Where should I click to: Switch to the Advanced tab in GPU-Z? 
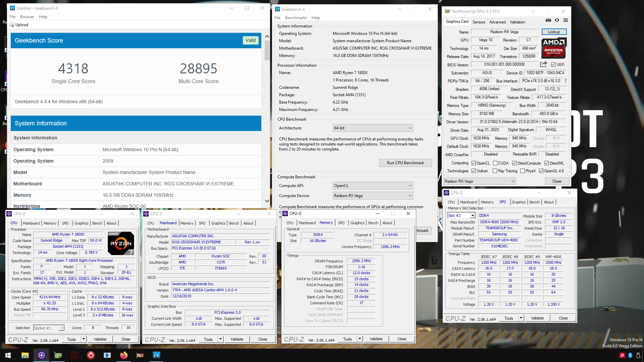pos(497,22)
